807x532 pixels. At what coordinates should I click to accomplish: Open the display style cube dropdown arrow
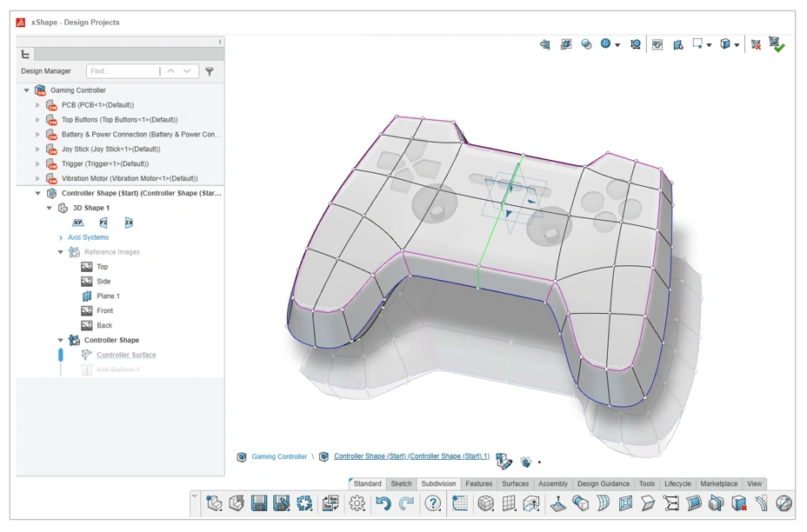[737, 45]
